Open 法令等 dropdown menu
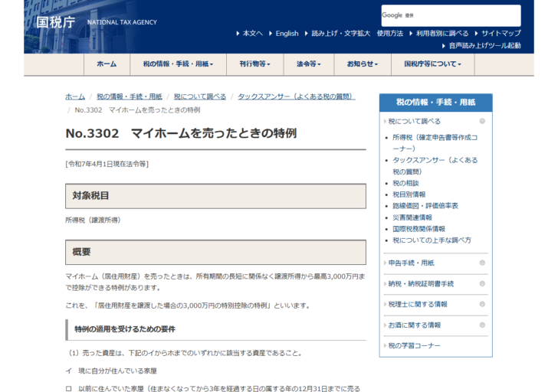Viewport: 558px width, 392px height. [309, 64]
